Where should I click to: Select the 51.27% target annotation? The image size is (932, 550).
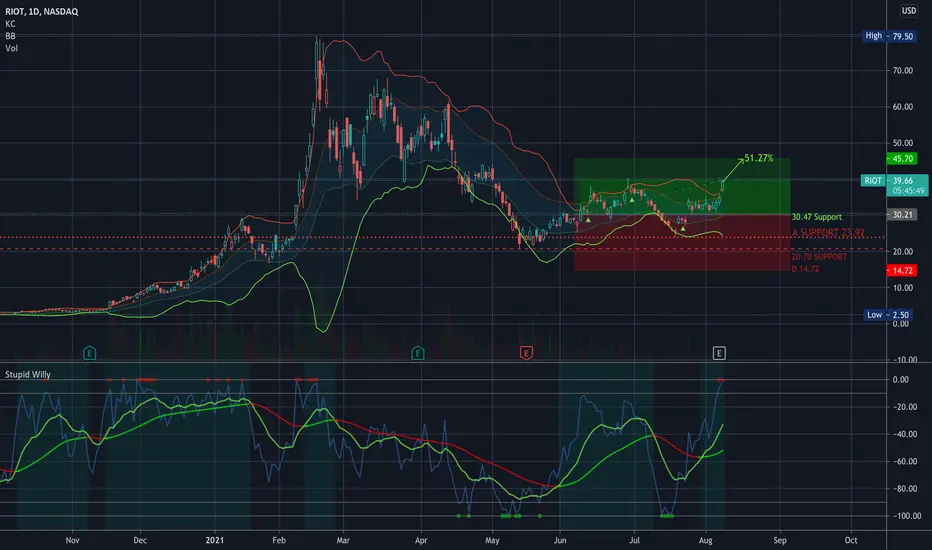[x=758, y=158]
